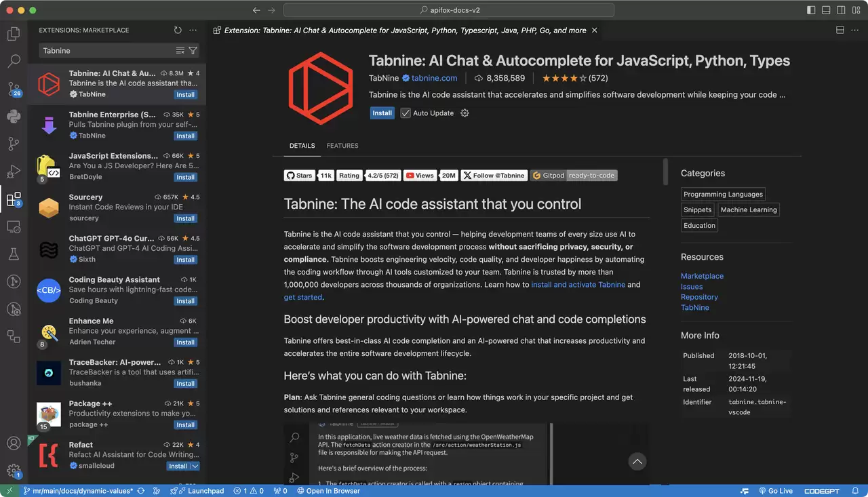Click the details page vertical scrollbar
Screen dimensions: 868x497
coord(666,172)
